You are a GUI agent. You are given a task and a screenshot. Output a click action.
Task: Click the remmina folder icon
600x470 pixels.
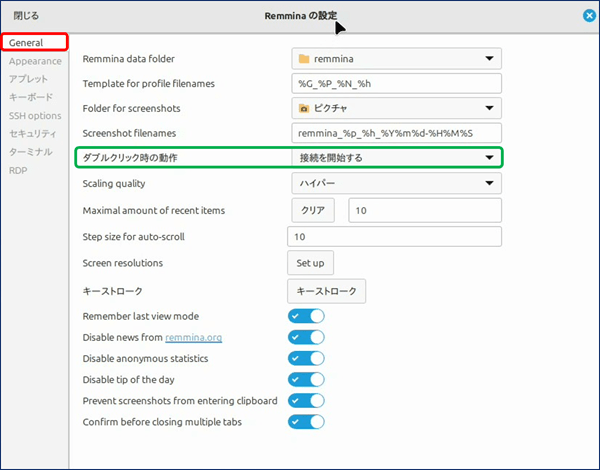304,59
